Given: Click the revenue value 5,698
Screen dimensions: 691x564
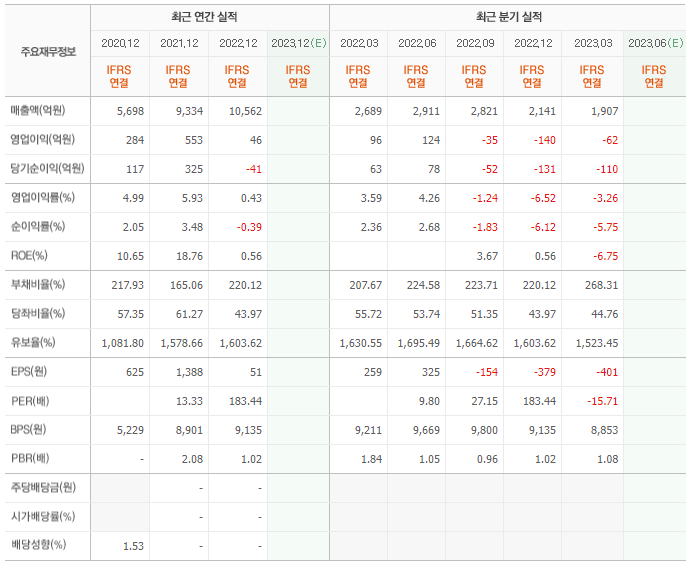Looking at the screenshot, I should (x=130, y=111).
